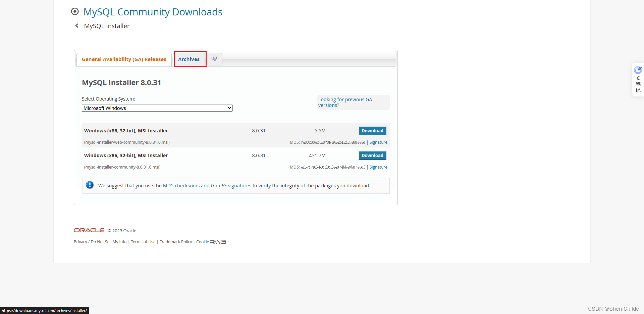Click the MySQL Community Downloads heading link
Viewport: 644px width, 314px height.
tap(153, 12)
